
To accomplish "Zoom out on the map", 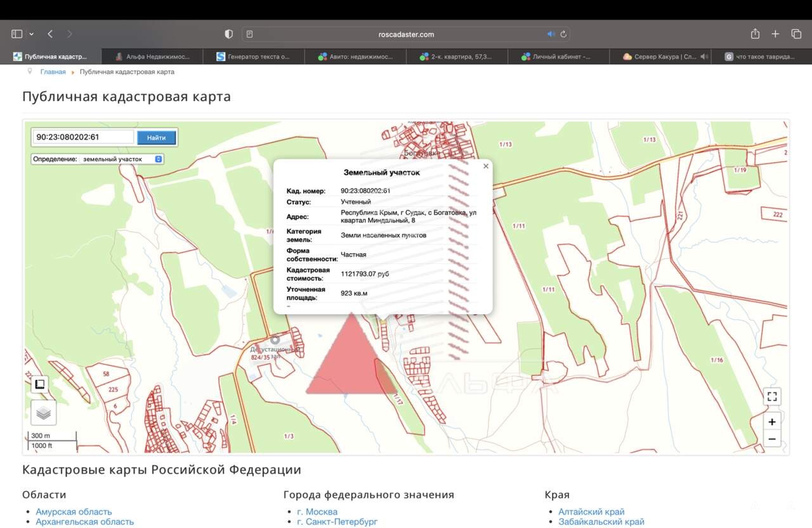I will (x=771, y=439).
